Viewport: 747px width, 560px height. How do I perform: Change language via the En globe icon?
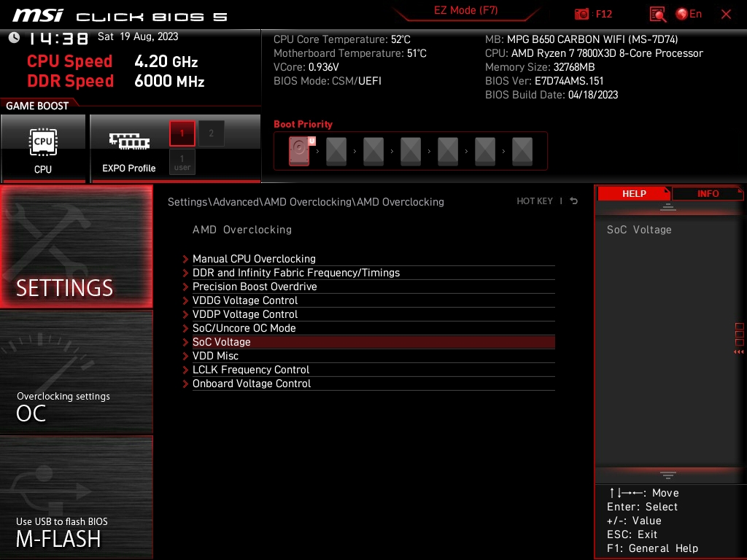(x=689, y=14)
